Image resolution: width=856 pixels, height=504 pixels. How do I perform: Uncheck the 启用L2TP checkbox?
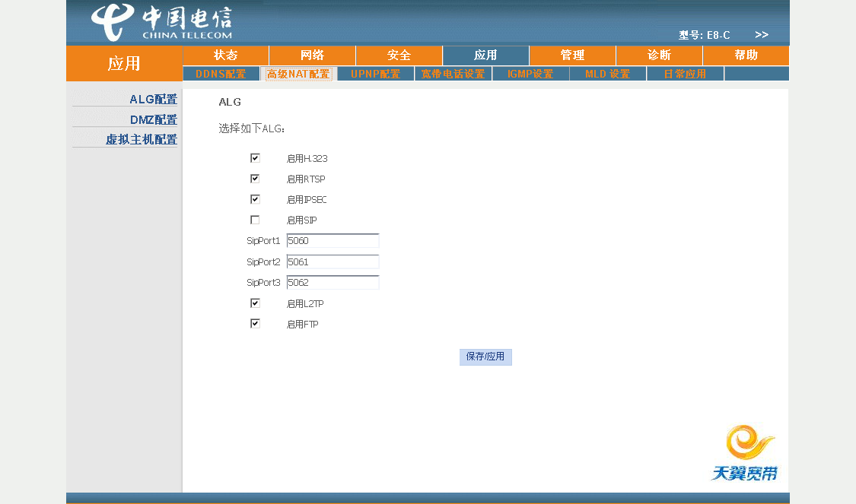(x=255, y=303)
